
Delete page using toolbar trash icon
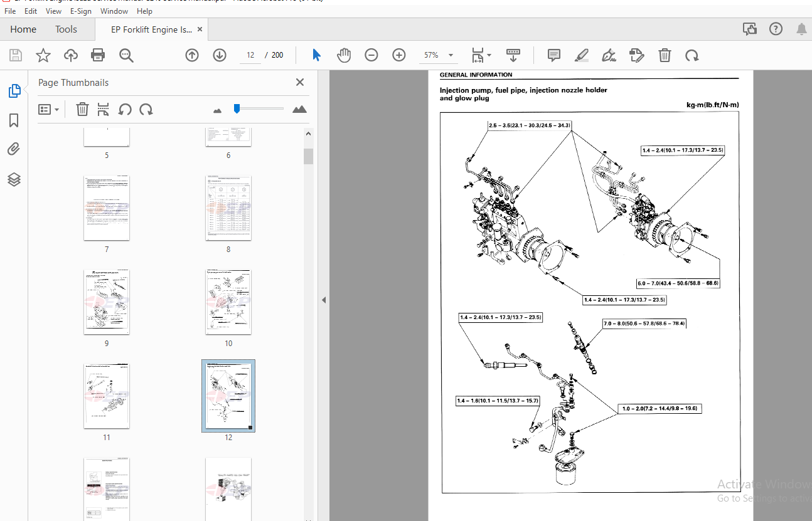[665, 55]
